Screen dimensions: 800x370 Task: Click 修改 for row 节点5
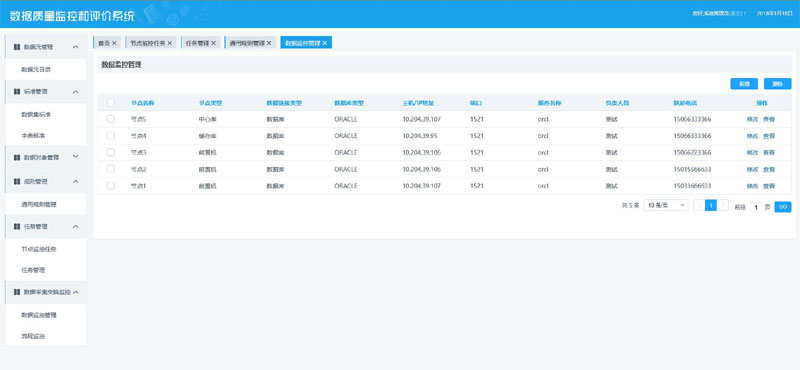(752, 119)
